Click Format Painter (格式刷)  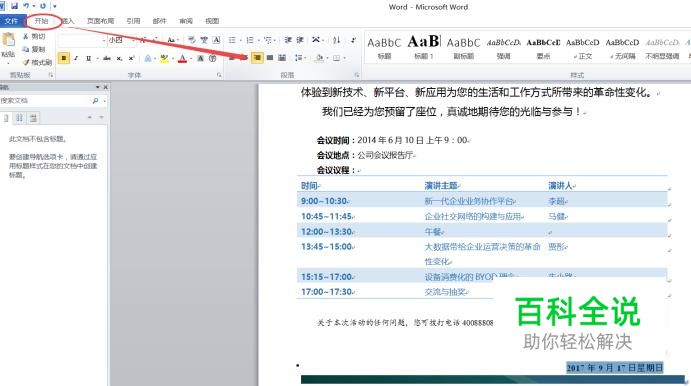(37, 62)
